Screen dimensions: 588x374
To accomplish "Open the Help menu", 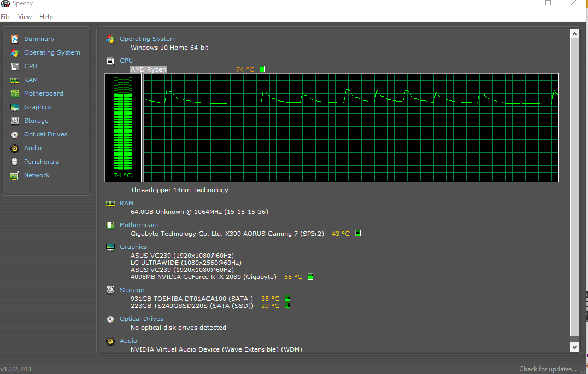I will click(x=46, y=17).
